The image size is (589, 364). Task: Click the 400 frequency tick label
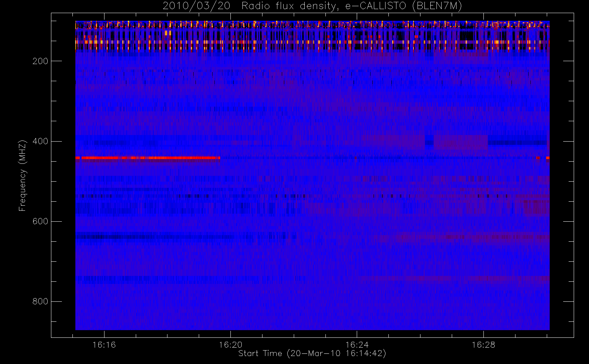40,141
